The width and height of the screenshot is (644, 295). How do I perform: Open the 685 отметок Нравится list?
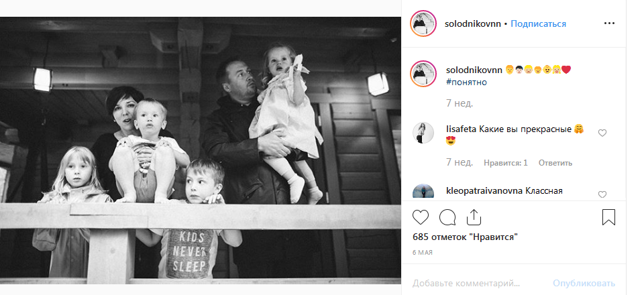[x=465, y=237]
